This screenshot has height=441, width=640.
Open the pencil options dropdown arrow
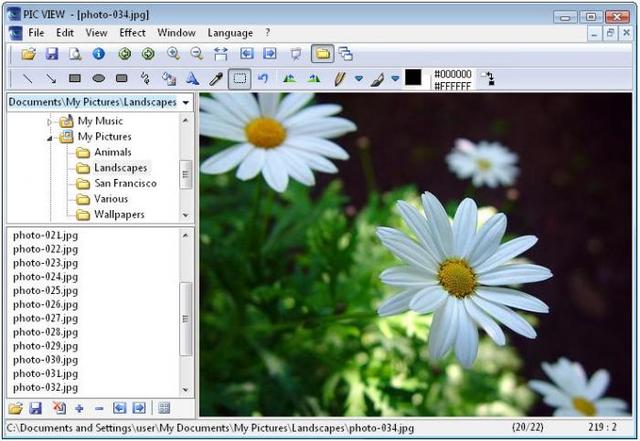[x=359, y=78]
